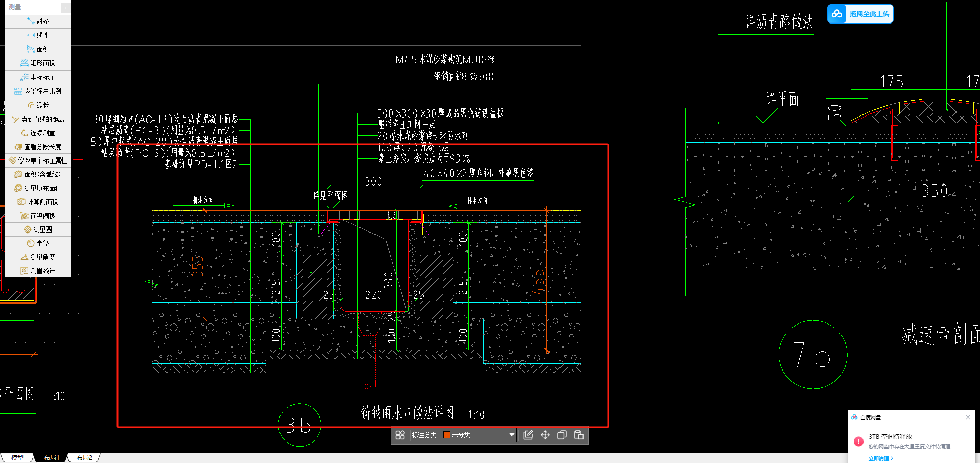Select the 测量圆 circle measure tool

point(38,229)
